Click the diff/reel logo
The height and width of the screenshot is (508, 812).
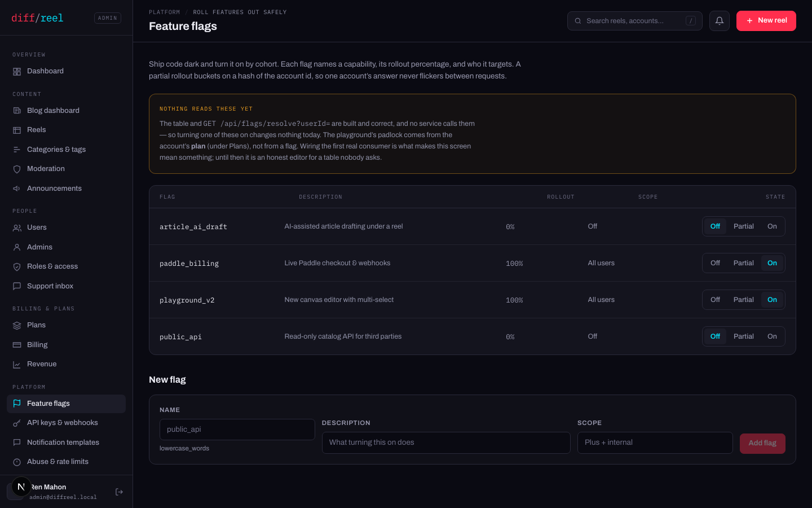(x=37, y=18)
